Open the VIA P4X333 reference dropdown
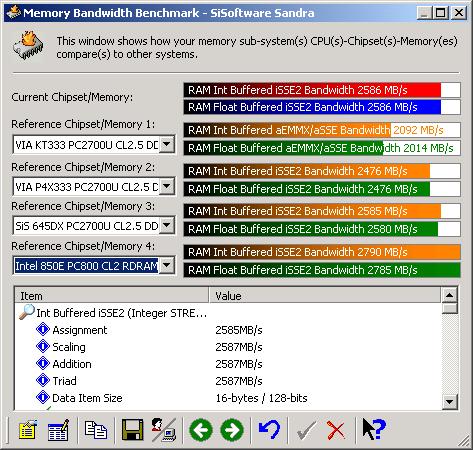The width and height of the screenshot is (473, 450). (x=167, y=186)
